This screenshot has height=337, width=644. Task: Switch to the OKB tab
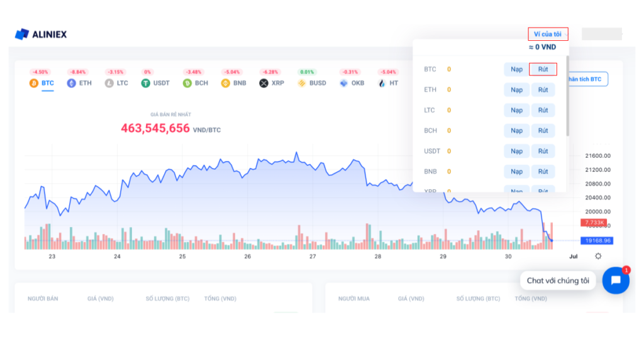click(352, 83)
